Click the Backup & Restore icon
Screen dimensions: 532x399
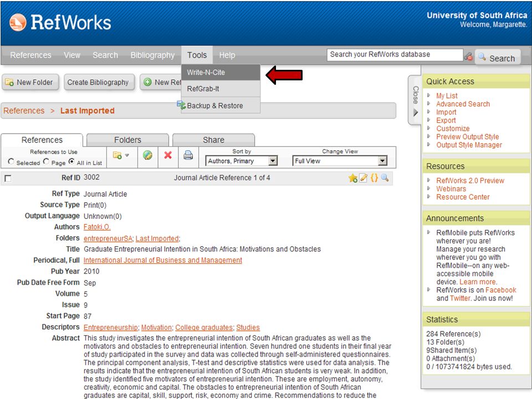pos(181,105)
